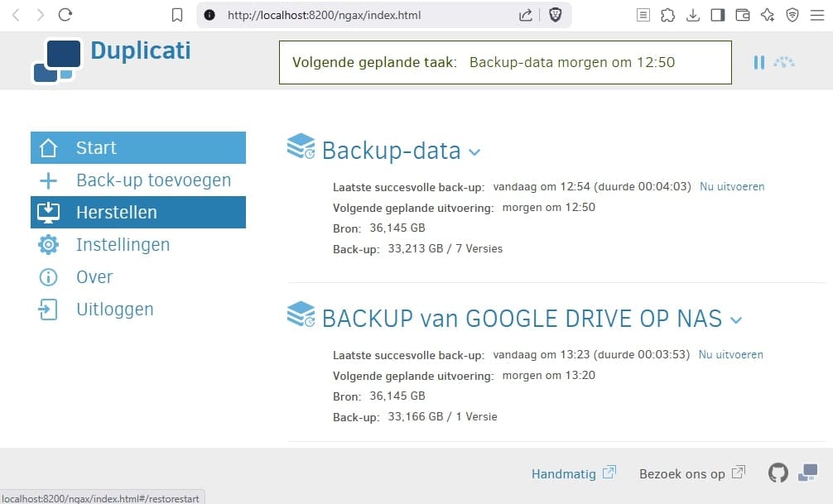Pause the Duplicati scheduler
The width and height of the screenshot is (833, 504).
point(758,62)
